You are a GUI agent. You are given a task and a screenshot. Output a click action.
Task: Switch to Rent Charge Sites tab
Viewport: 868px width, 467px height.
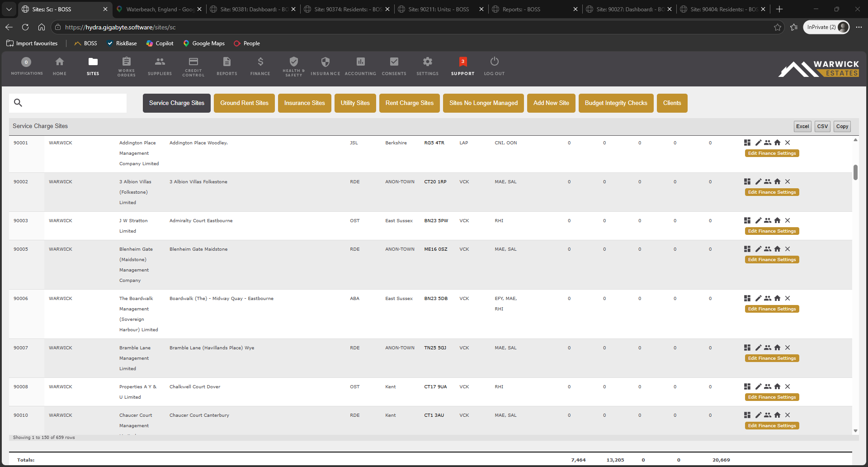tap(410, 103)
